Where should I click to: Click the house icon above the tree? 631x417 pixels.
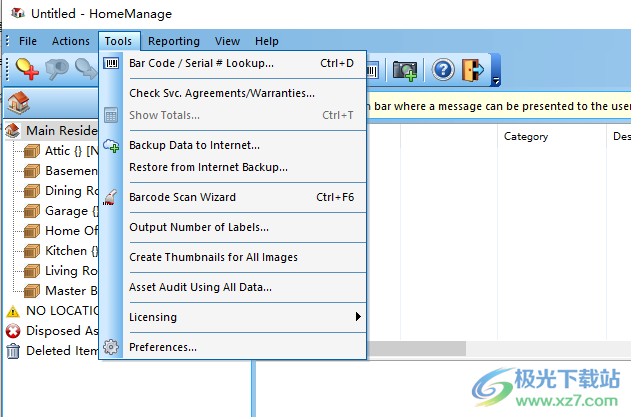pyautogui.click(x=20, y=103)
